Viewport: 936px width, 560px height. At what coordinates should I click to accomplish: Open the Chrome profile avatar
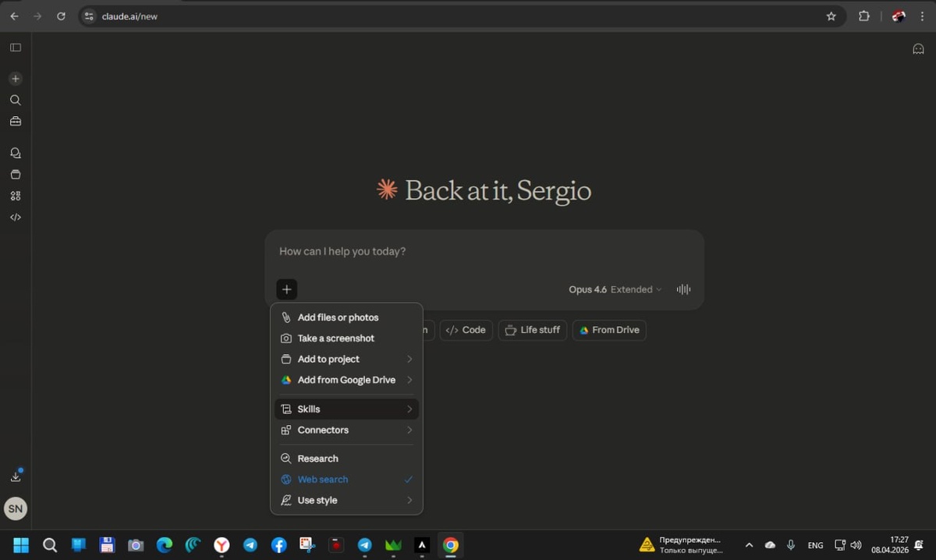coord(899,16)
